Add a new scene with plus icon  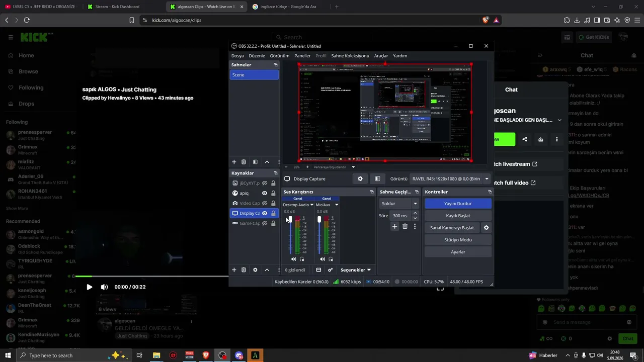(234, 162)
